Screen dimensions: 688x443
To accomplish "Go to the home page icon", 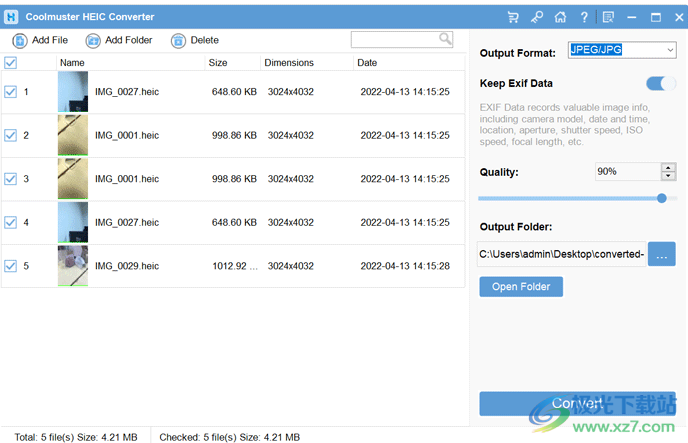I will pyautogui.click(x=560, y=17).
